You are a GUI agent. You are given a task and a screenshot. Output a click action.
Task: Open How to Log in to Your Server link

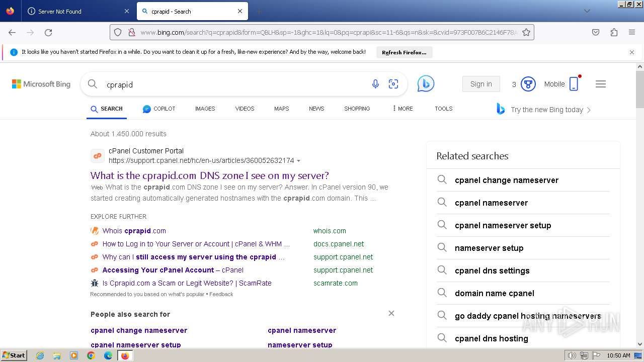pyautogui.click(x=196, y=244)
